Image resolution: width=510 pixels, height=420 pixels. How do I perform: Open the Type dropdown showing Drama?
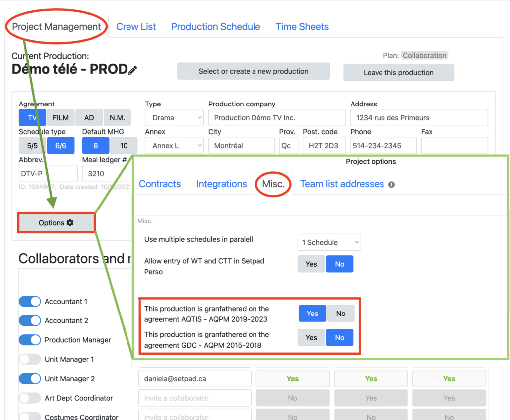click(x=174, y=118)
